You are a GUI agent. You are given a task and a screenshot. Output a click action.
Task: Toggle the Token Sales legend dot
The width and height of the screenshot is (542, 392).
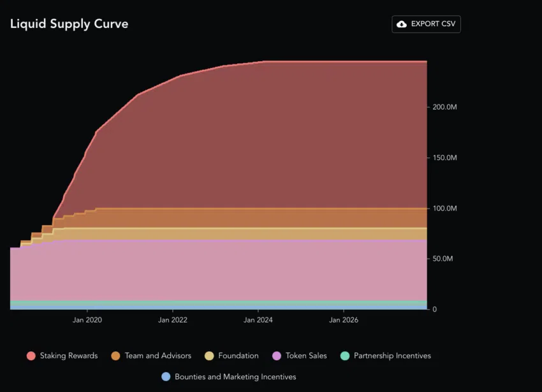click(277, 356)
